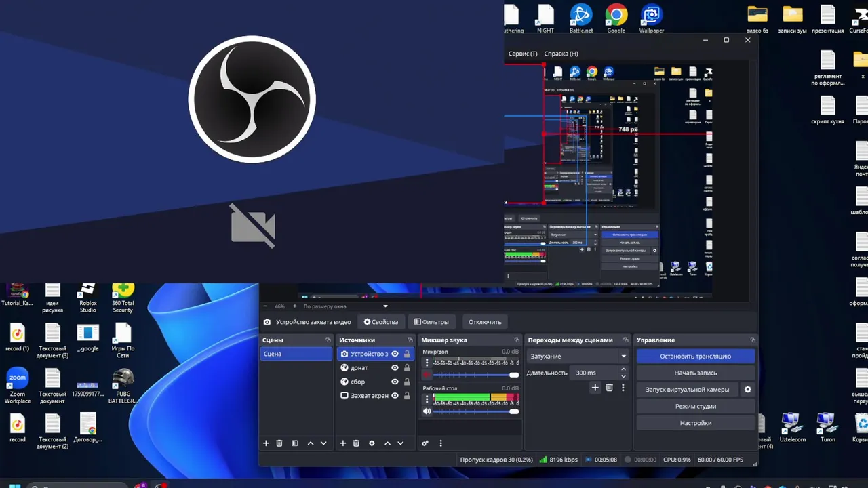Screen dimensions: 868x488
Task: Open advanced audio properties gears icon
Action: coord(425,443)
